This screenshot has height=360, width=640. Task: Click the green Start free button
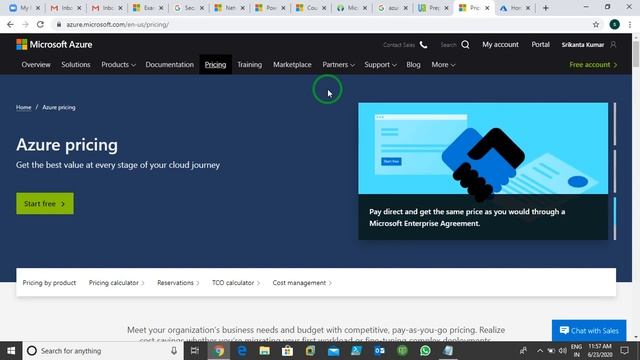(45, 203)
